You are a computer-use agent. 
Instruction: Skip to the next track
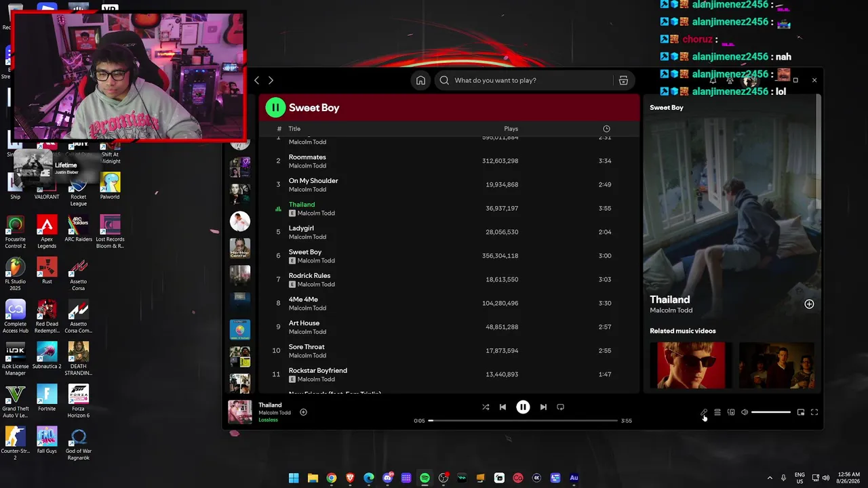coord(543,407)
